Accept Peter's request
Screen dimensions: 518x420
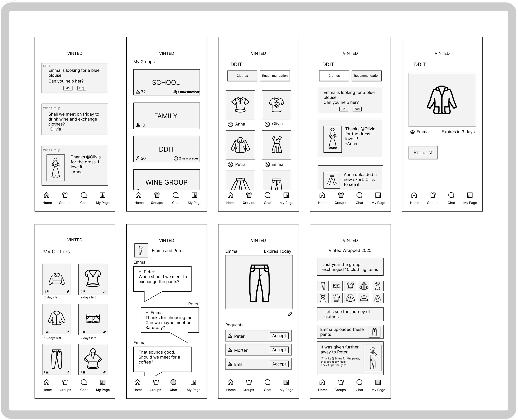point(279,336)
